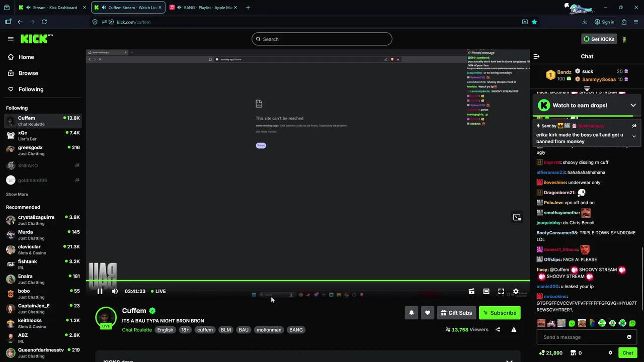Viewport: 644px width, 362px height.
Task: Mute the stream volume
Action: [x=115, y=291]
